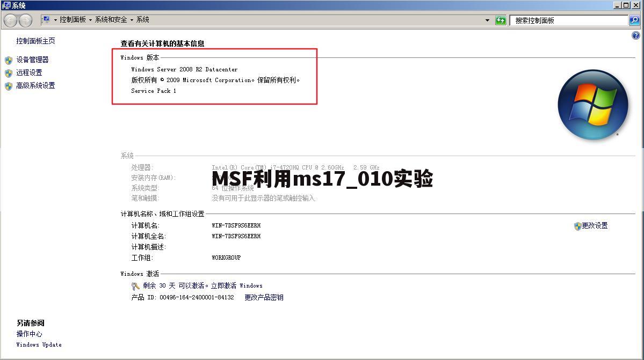This screenshot has height=360, width=644.
Task: Open Windows Update link
Action: (x=39, y=345)
